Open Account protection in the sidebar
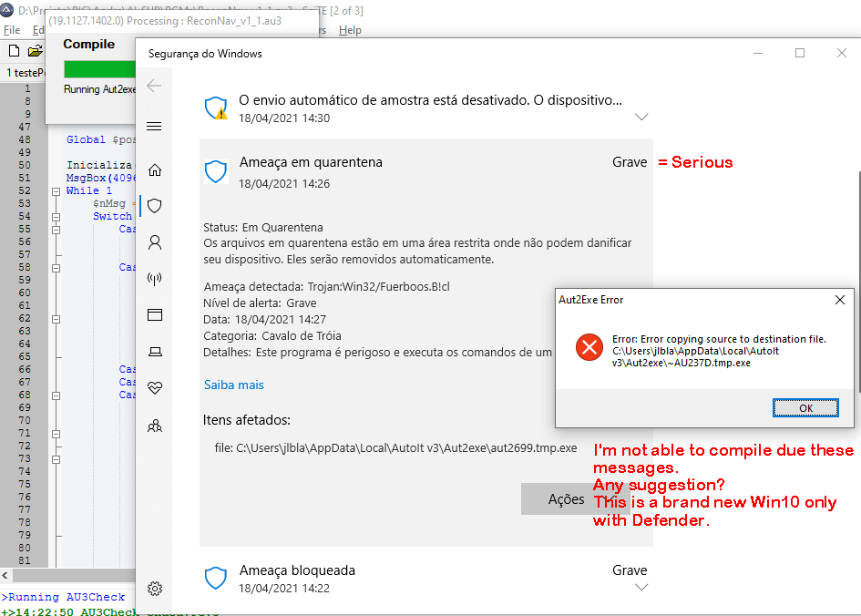Viewport: 861px width, 616px height. pos(155,242)
